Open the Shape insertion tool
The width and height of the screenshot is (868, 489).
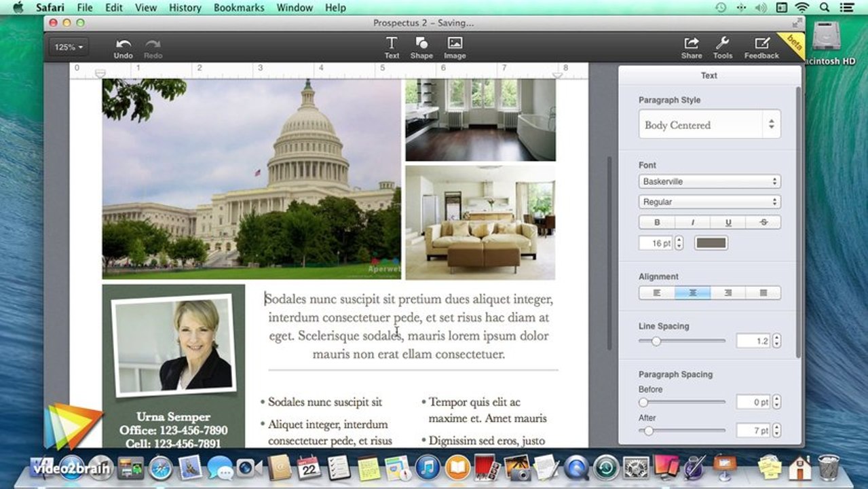point(421,48)
